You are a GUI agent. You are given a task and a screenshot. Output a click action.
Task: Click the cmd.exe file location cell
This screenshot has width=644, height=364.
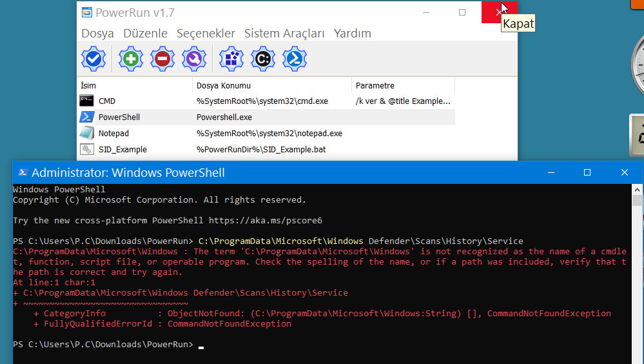262,101
